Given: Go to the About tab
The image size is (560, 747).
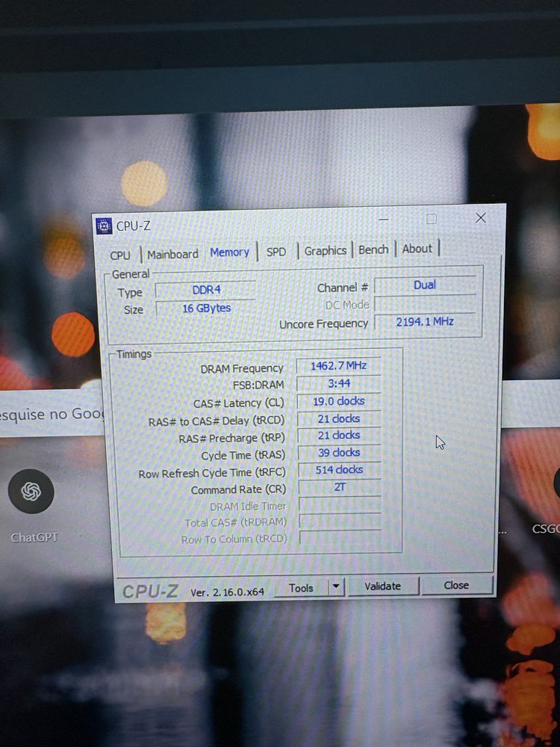Looking at the screenshot, I should [417, 249].
